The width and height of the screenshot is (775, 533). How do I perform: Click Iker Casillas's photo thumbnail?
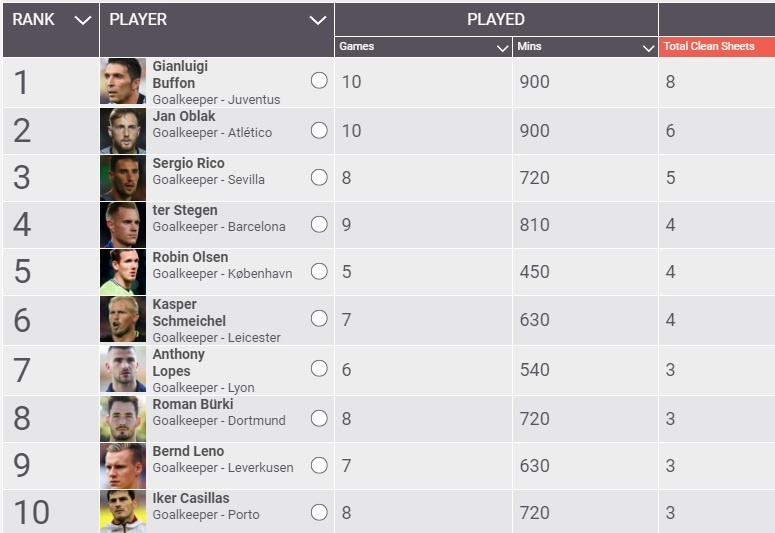pos(123,511)
